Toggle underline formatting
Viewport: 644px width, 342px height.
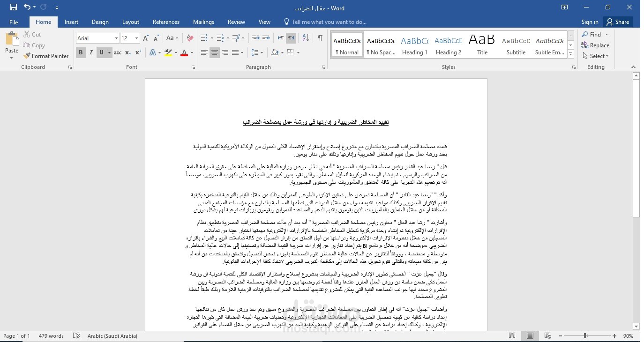point(100,52)
